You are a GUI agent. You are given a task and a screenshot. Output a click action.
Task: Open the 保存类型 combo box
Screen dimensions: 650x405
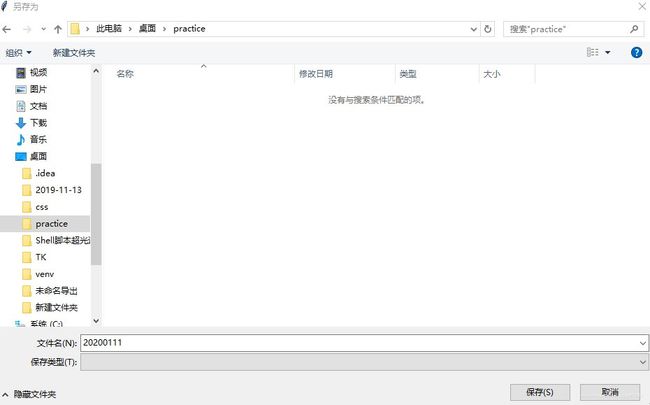click(364, 362)
